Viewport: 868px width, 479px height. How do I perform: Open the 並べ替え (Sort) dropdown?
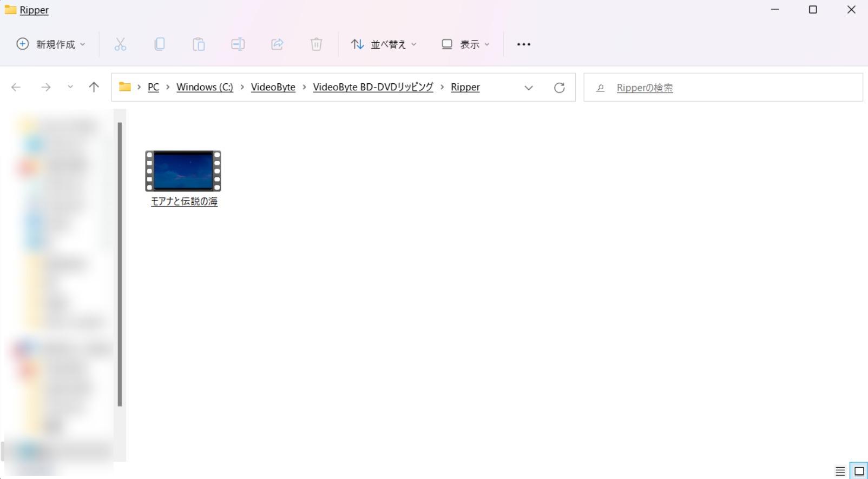point(384,44)
